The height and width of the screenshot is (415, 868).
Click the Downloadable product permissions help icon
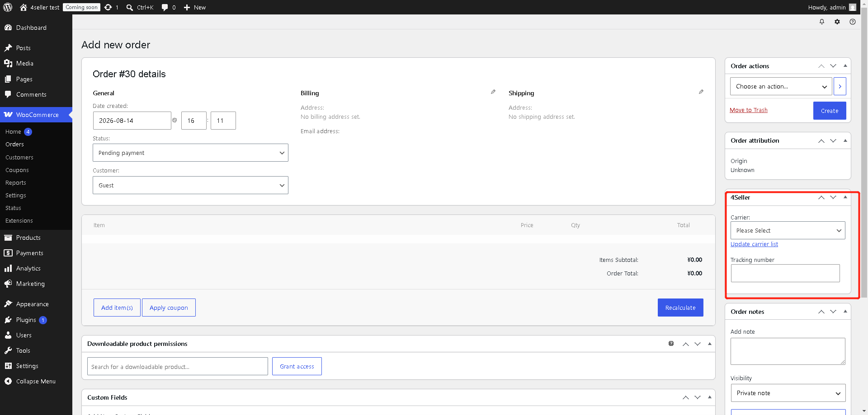(671, 344)
